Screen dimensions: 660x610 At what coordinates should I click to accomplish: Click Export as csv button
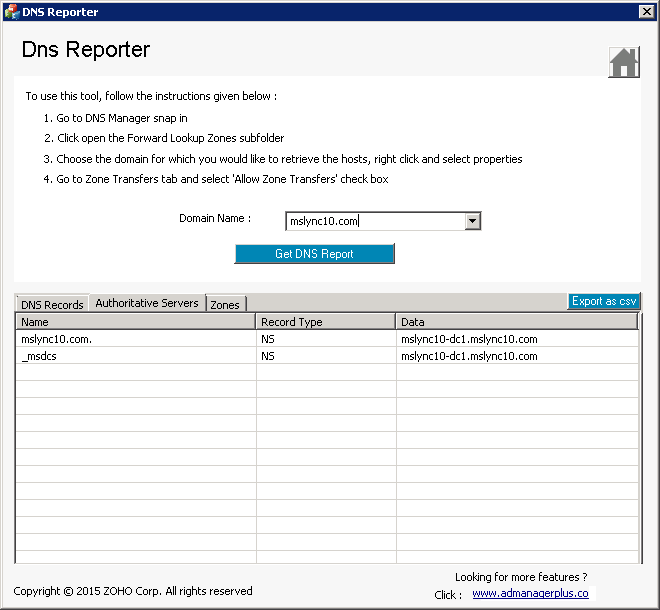(x=603, y=301)
